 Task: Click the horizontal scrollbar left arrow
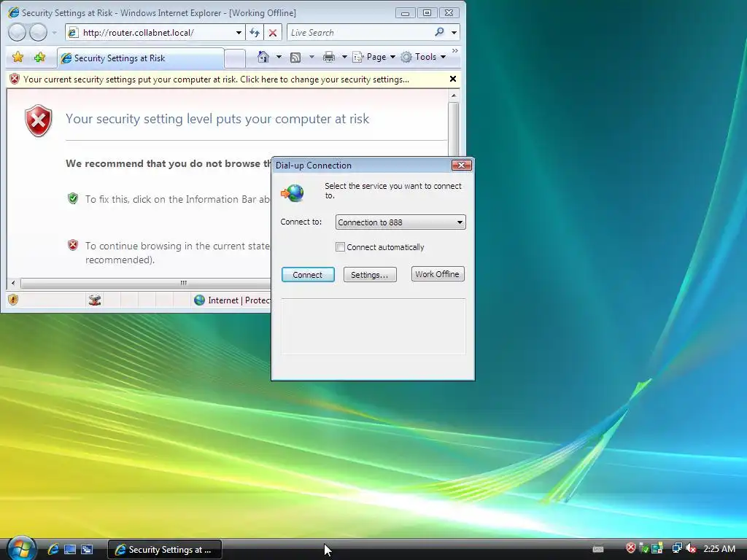click(13, 283)
